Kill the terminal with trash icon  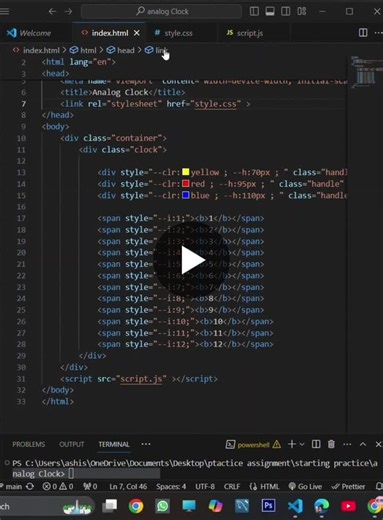tap(331, 444)
